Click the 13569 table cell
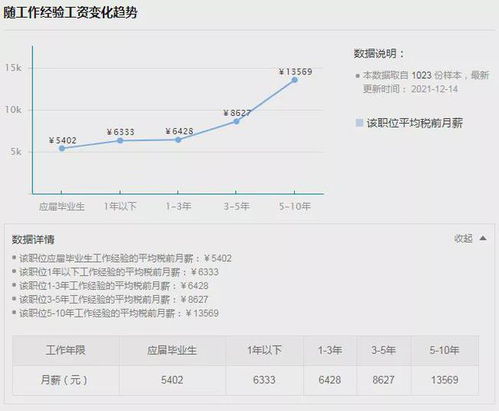Screen dimensions: 499x411 [445, 380]
